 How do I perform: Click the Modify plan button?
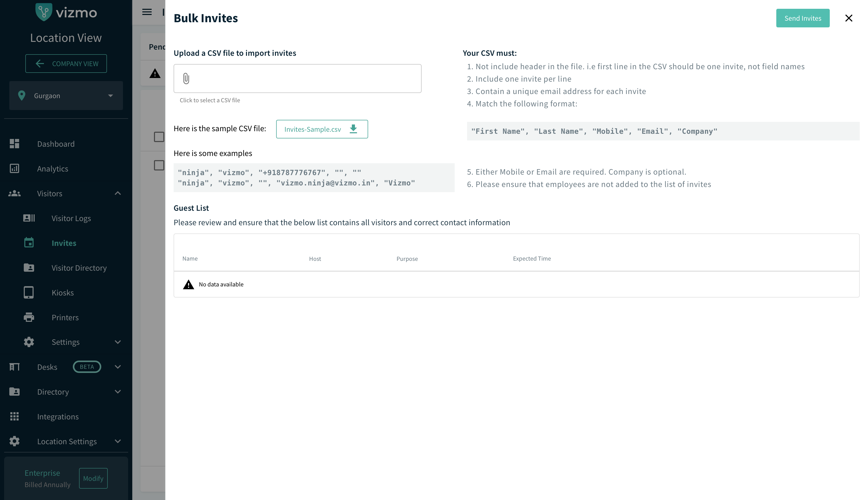click(93, 478)
